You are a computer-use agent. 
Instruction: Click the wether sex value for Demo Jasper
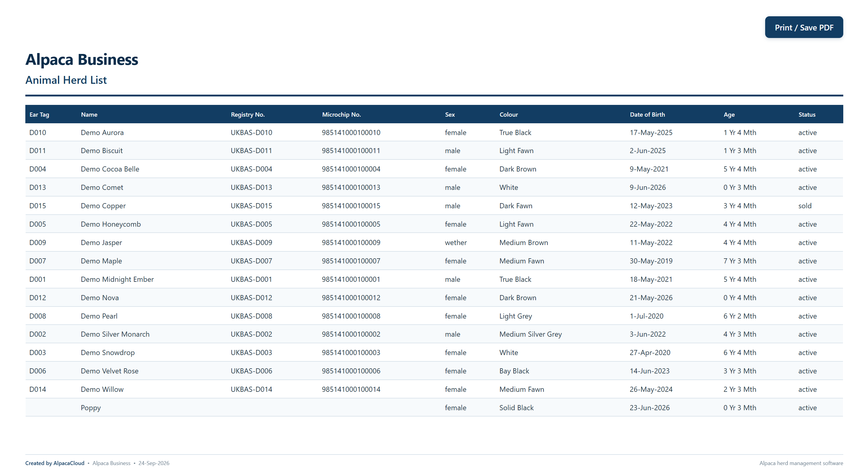coord(456,243)
